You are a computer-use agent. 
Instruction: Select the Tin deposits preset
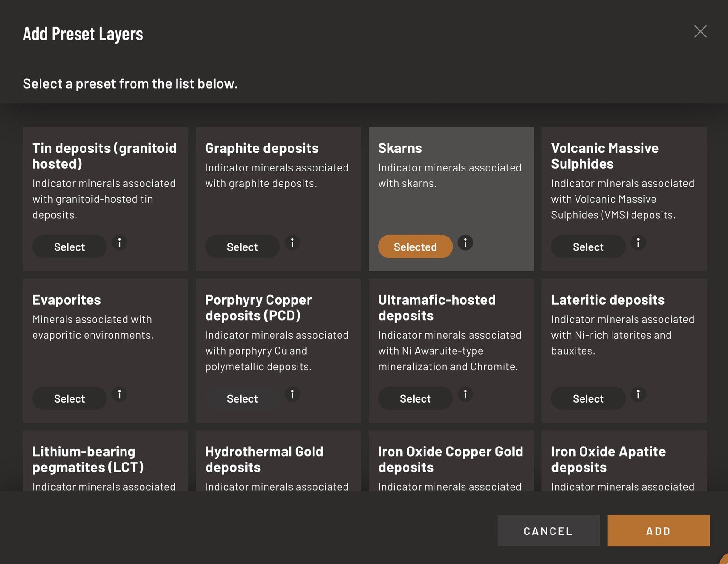point(70,247)
